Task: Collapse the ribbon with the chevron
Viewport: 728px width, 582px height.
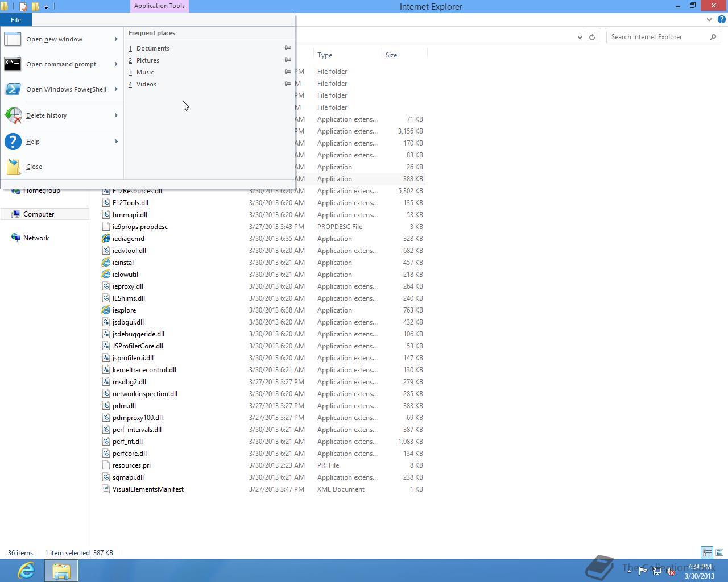Action: click(x=709, y=19)
